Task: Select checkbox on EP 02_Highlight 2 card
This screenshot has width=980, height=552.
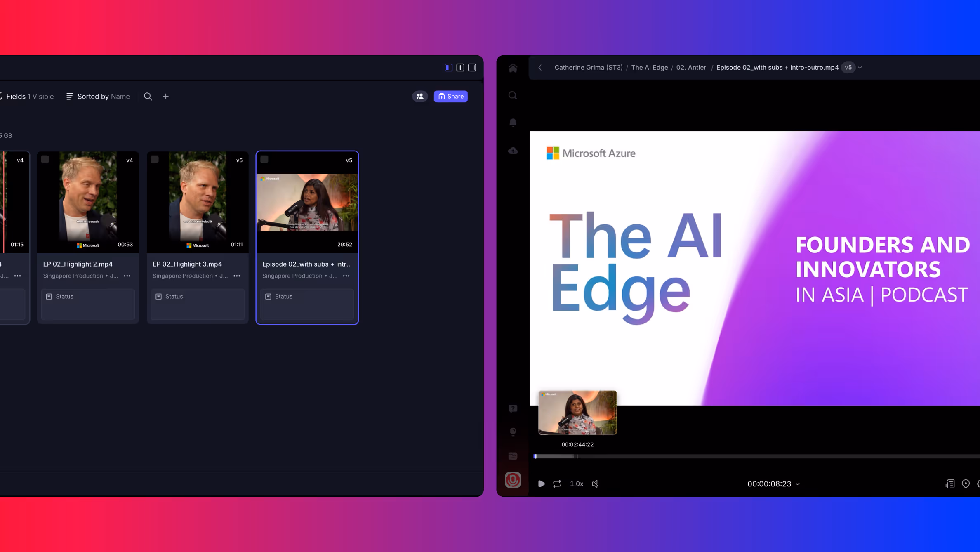Action: tap(45, 160)
